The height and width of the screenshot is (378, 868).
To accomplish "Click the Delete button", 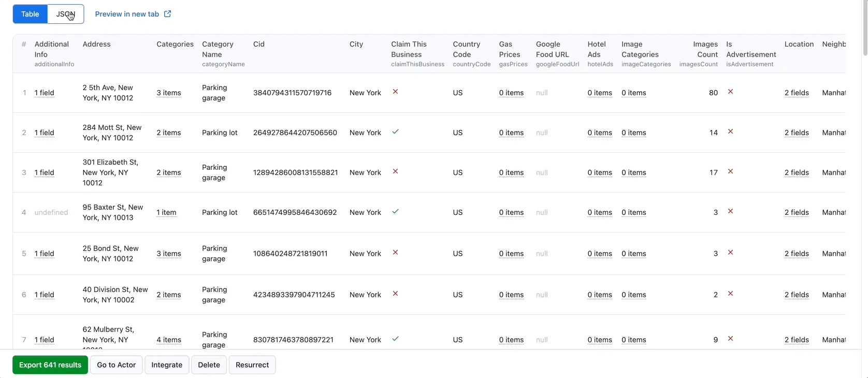I will pos(209,365).
